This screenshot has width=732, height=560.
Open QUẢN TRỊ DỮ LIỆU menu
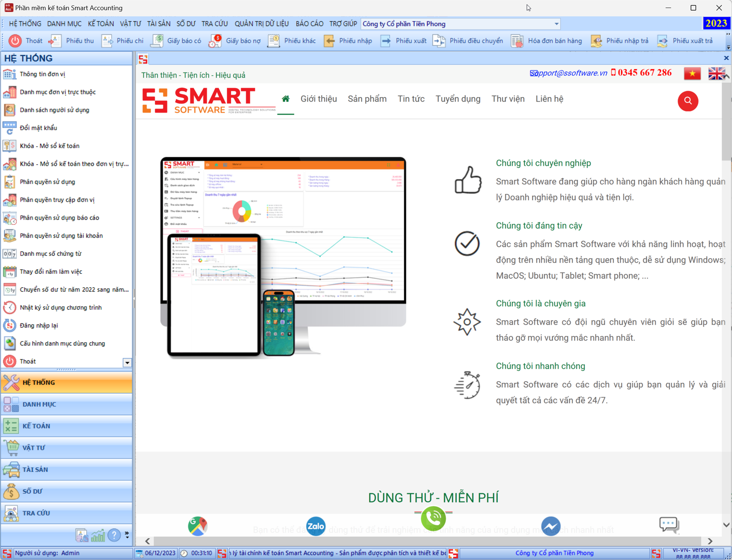262,24
